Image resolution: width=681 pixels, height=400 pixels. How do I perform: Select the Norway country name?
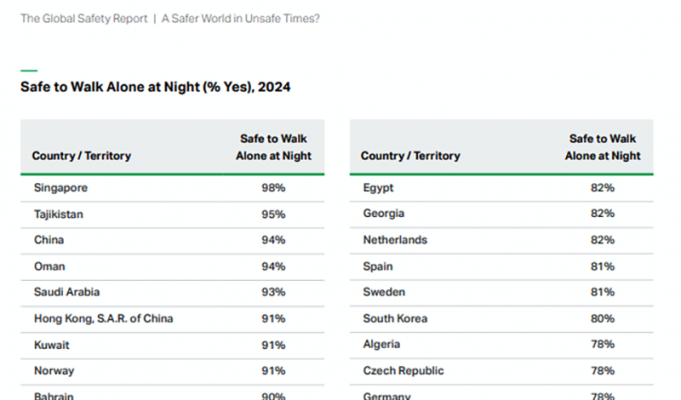[x=53, y=370]
